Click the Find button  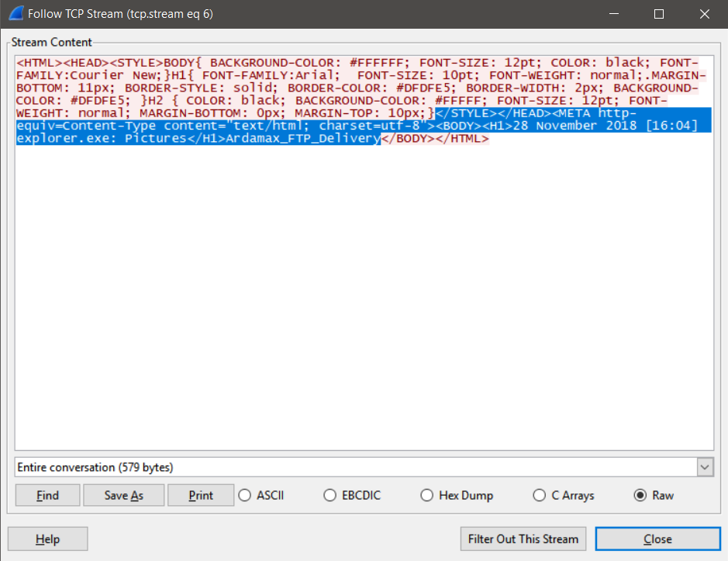48,496
